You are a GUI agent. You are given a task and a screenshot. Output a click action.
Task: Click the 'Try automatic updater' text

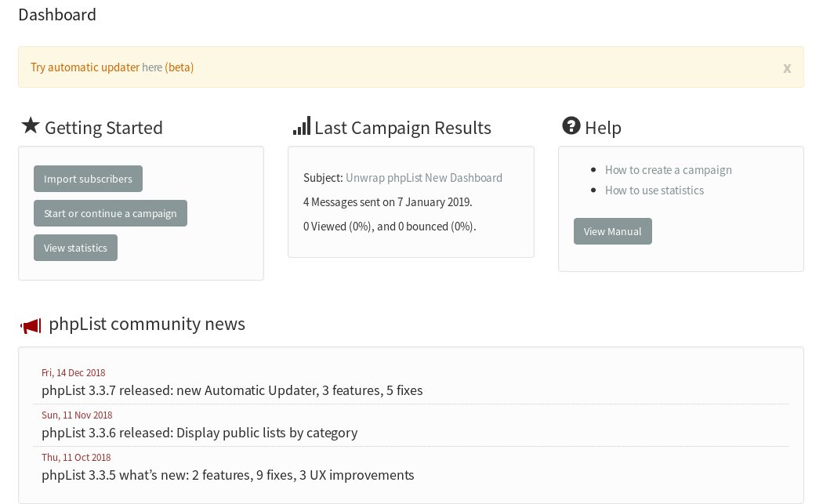85,67
